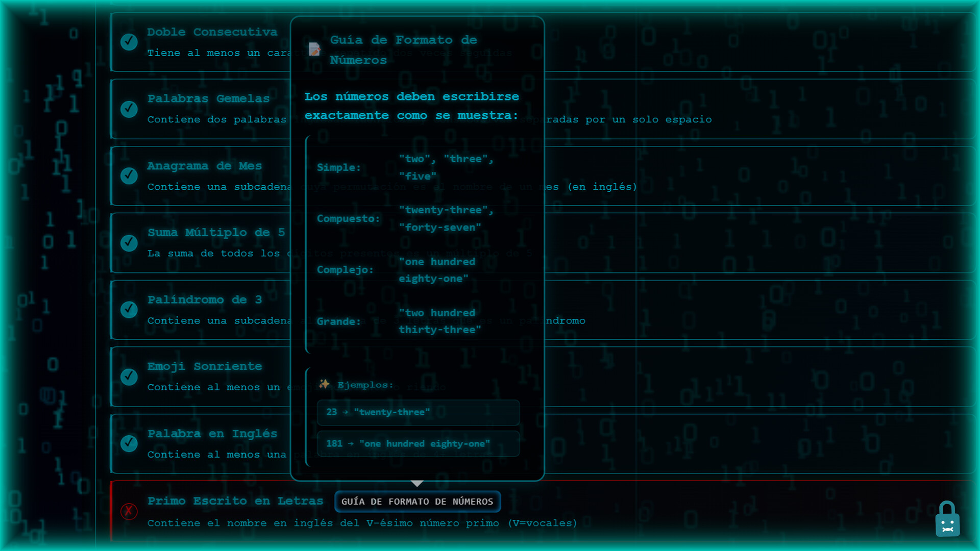This screenshot has width=980, height=551.
Task: Select the 181 one hundred eighty-one example
Action: click(x=418, y=444)
